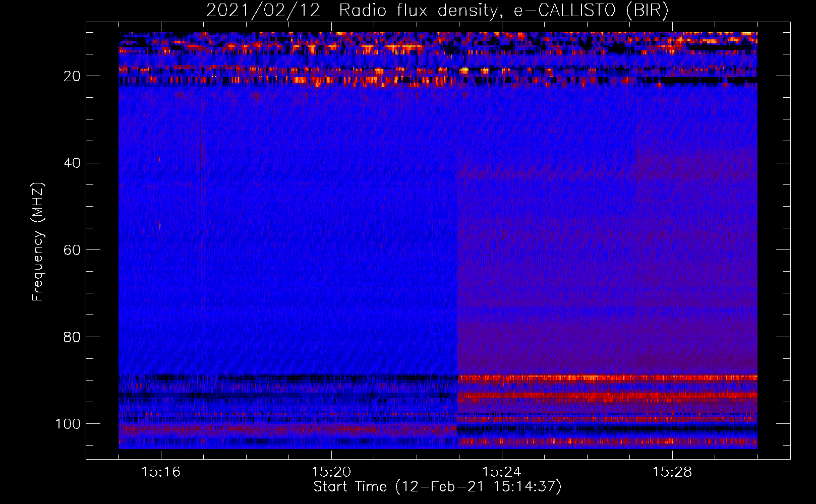The image size is (816, 504).
Task: Click the 15:20 time tick label
Action: tap(331, 472)
